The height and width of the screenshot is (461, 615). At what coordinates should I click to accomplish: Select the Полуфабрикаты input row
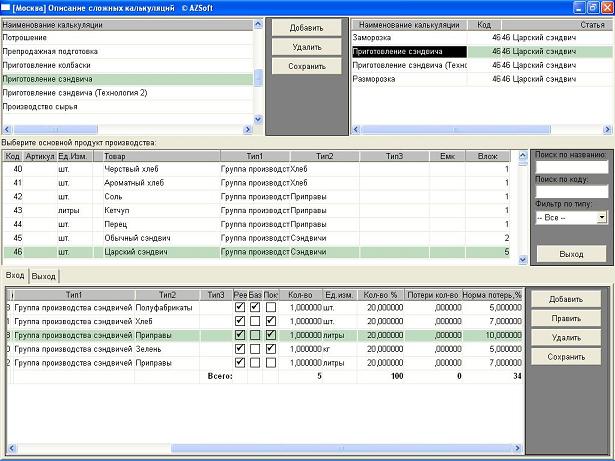click(265, 307)
